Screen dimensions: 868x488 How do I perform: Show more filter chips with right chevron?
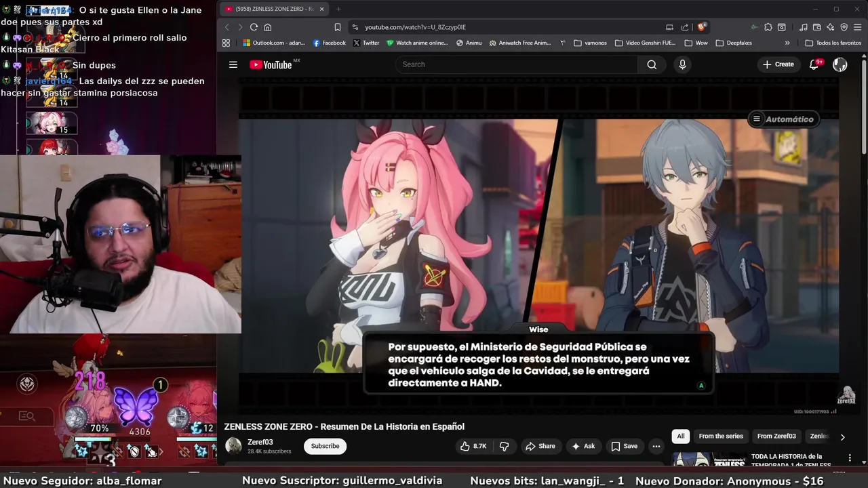coord(842,437)
